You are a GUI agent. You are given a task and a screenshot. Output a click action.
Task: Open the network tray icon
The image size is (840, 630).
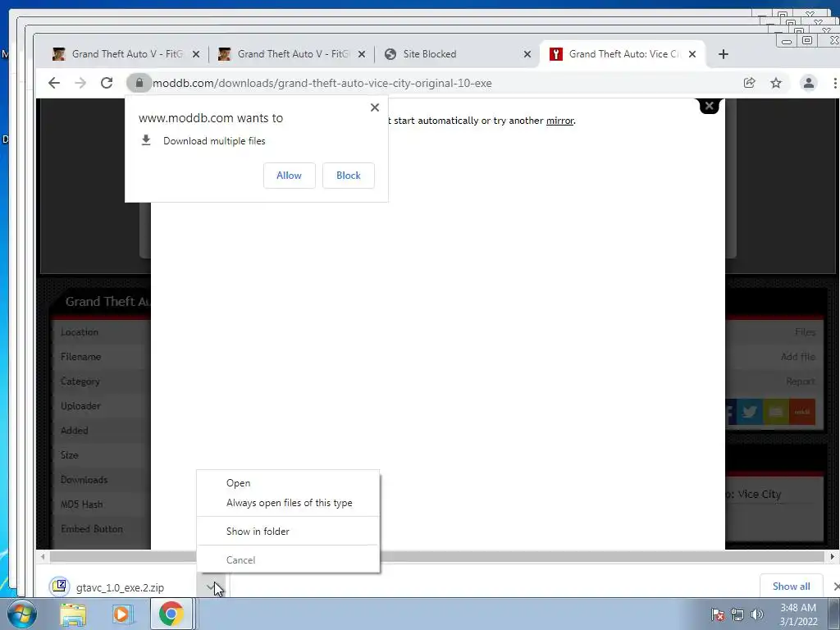pos(737,614)
